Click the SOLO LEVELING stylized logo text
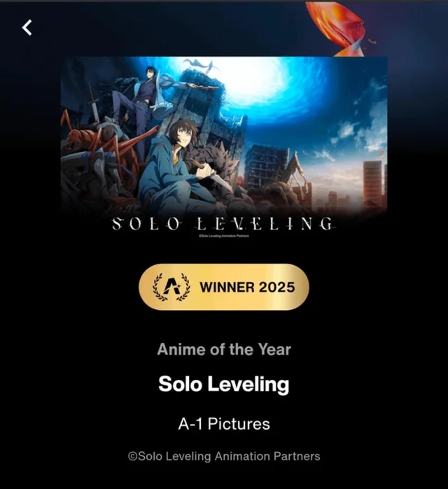The height and width of the screenshot is (489, 448). (x=224, y=224)
